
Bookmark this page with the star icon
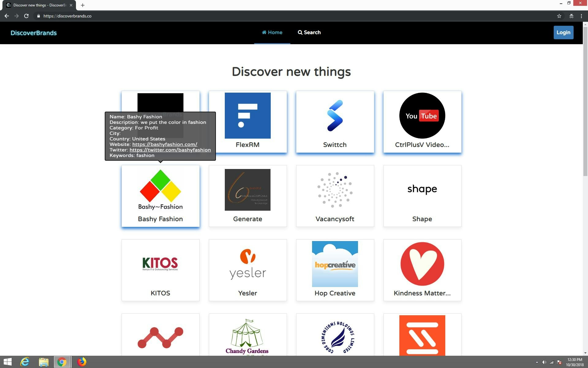(x=559, y=16)
